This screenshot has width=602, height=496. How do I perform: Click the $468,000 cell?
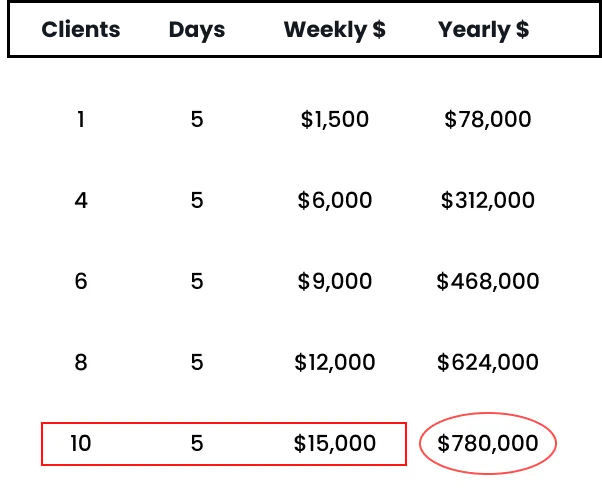coord(487,282)
